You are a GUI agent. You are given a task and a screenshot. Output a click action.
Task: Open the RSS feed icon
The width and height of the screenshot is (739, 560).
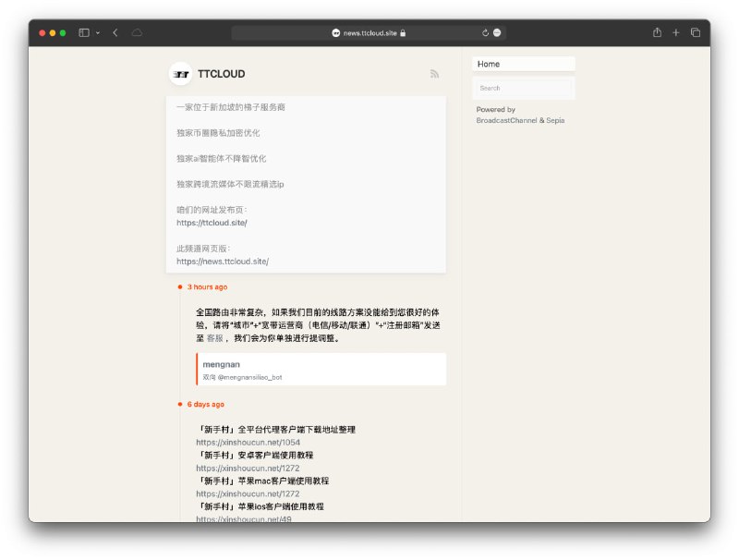point(434,74)
